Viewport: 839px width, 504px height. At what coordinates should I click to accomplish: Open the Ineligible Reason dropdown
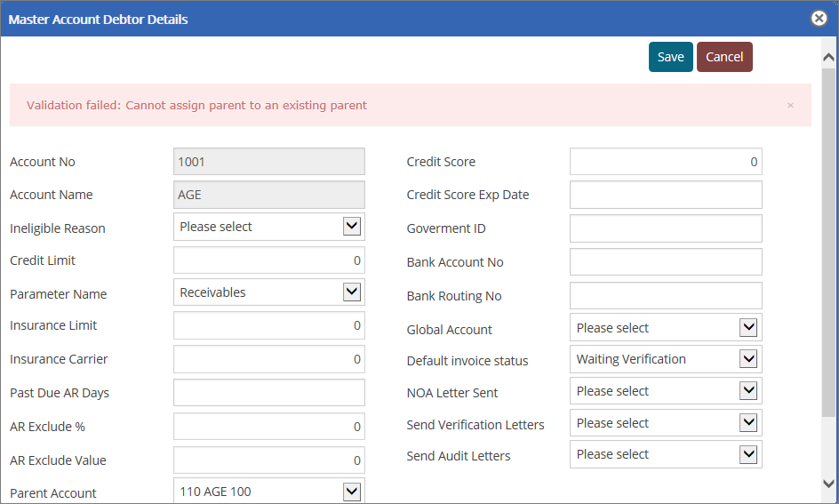point(268,227)
